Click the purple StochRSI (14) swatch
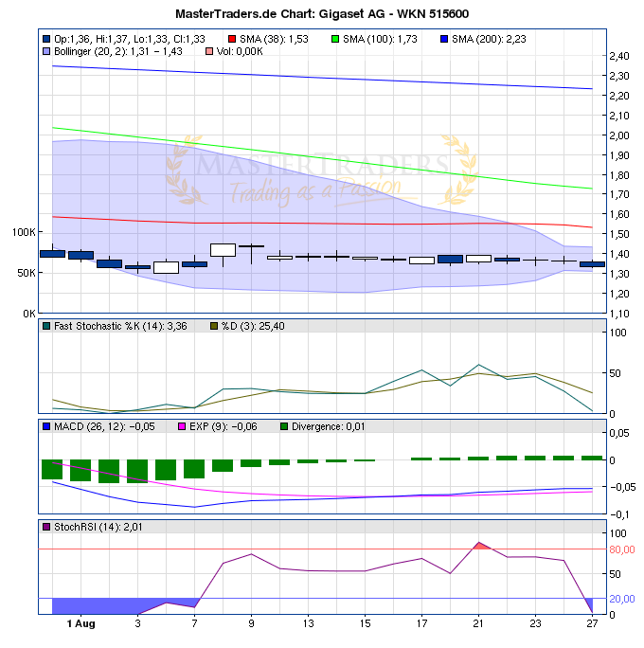Viewport: 644px width, 648px height. [x=46, y=527]
